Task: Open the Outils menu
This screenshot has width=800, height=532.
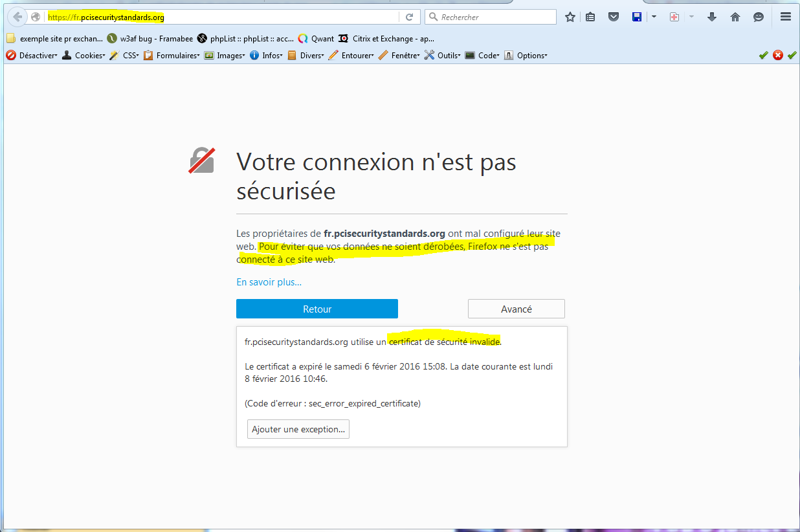Action: tap(443, 56)
